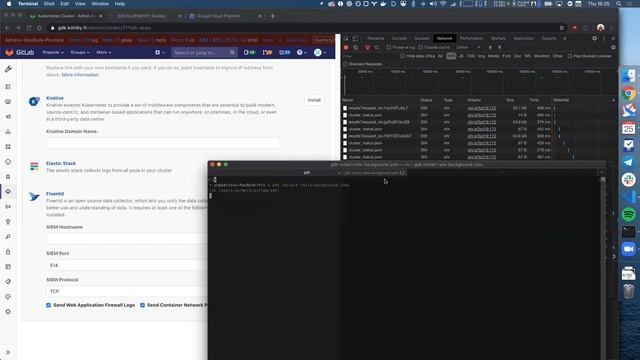Toggle Send Web Application Firewall Logs checkbox
The height and width of the screenshot is (360, 640).
tap(49, 305)
